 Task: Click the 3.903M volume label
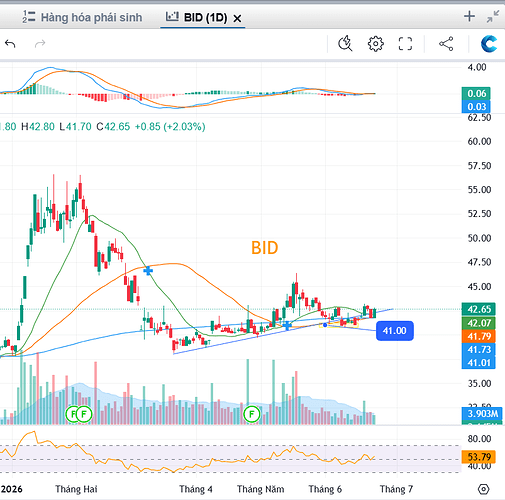coord(482,414)
